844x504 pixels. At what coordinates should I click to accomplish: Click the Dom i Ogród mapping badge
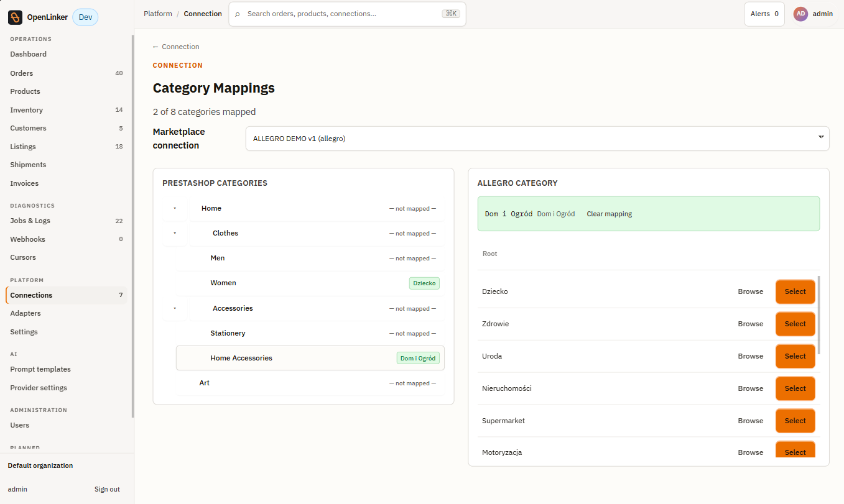[418, 358]
